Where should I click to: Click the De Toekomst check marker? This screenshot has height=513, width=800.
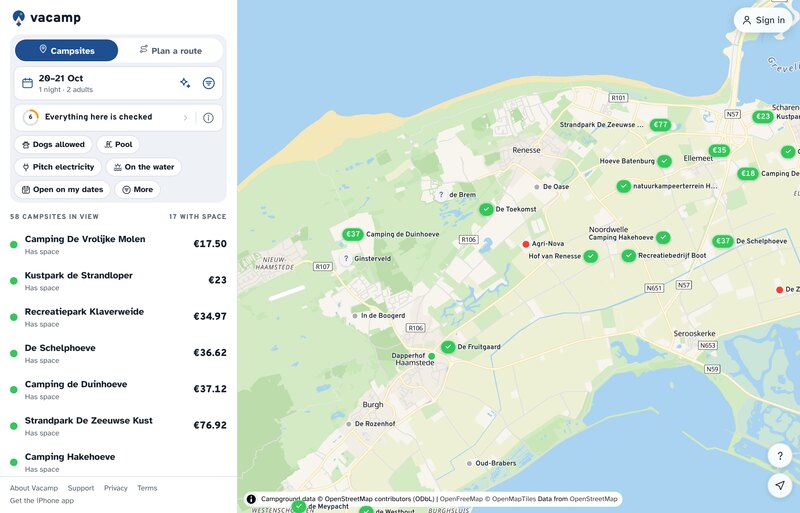pos(486,209)
